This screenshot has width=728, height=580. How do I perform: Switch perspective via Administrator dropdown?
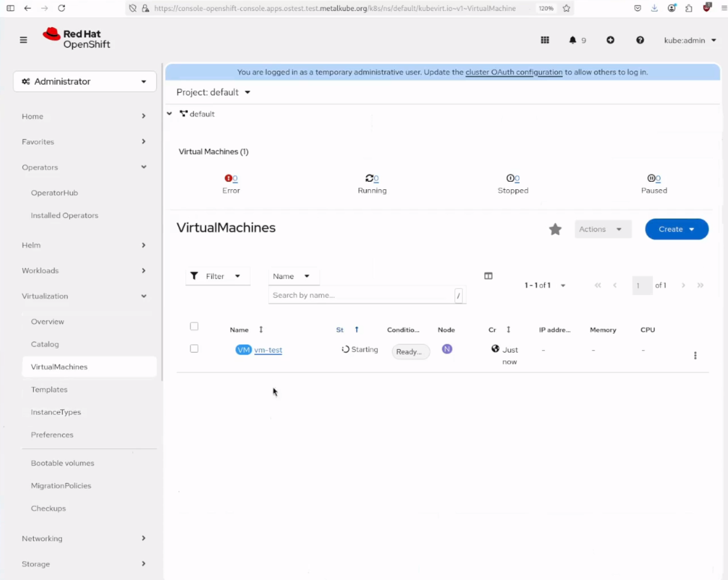85,81
